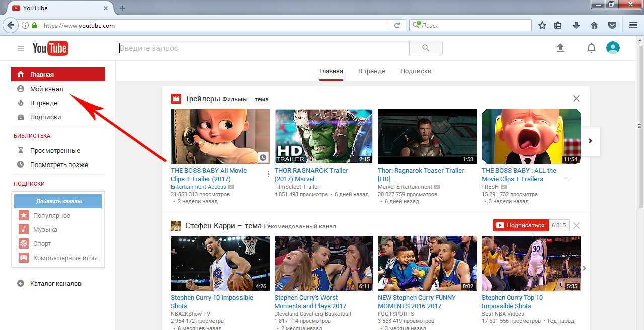Add first Boss Baby video to Watch Later

click(263, 157)
